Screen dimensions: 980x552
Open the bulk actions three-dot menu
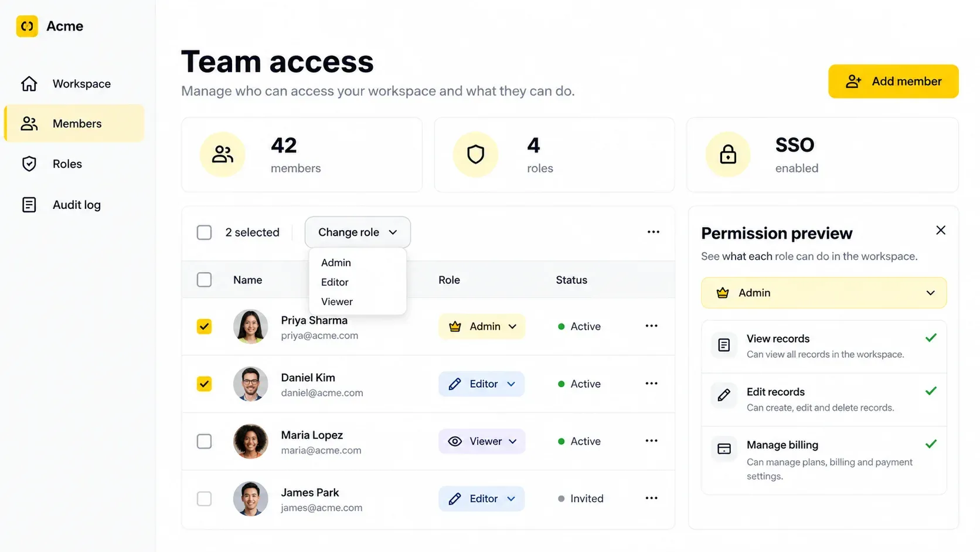(x=654, y=232)
